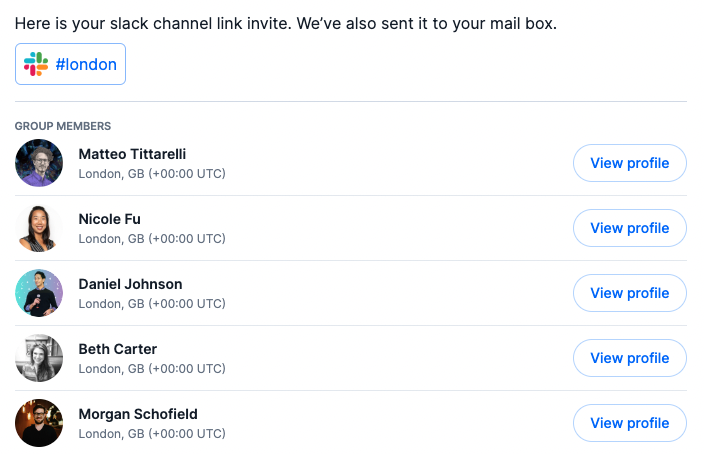This screenshot has width=704, height=454.
Task: Select the name Nicole Fu
Action: click(110, 219)
